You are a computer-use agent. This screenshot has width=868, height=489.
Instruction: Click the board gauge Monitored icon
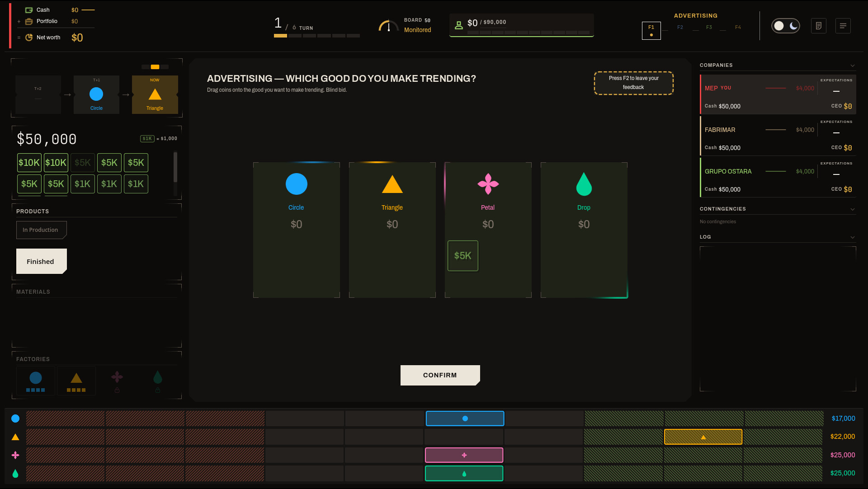388,26
